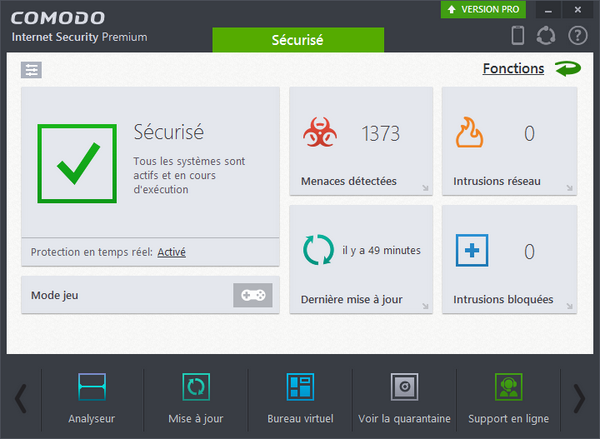Click the Intrusions réseau label
Image resolution: width=600 pixels, height=439 pixels.
pyautogui.click(x=497, y=181)
